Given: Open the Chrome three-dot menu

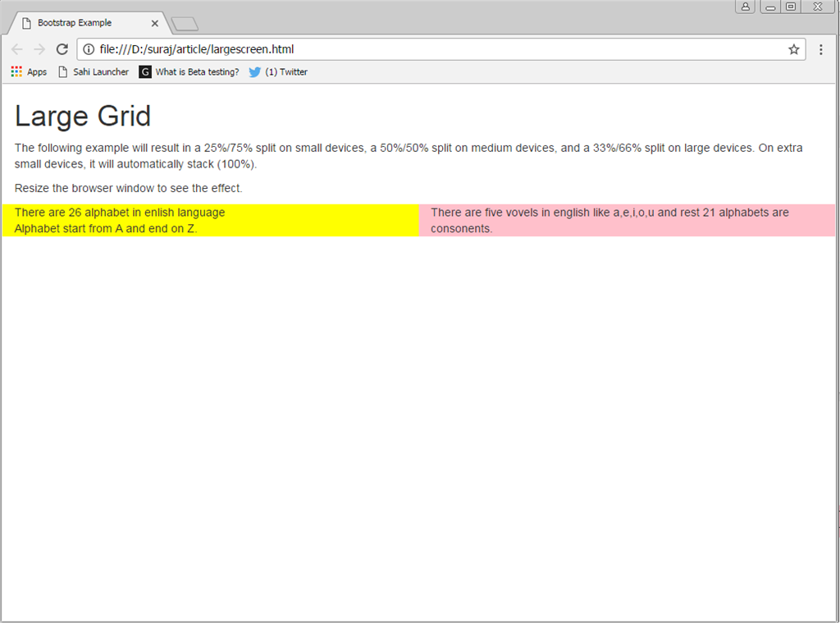Looking at the screenshot, I should point(820,49).
